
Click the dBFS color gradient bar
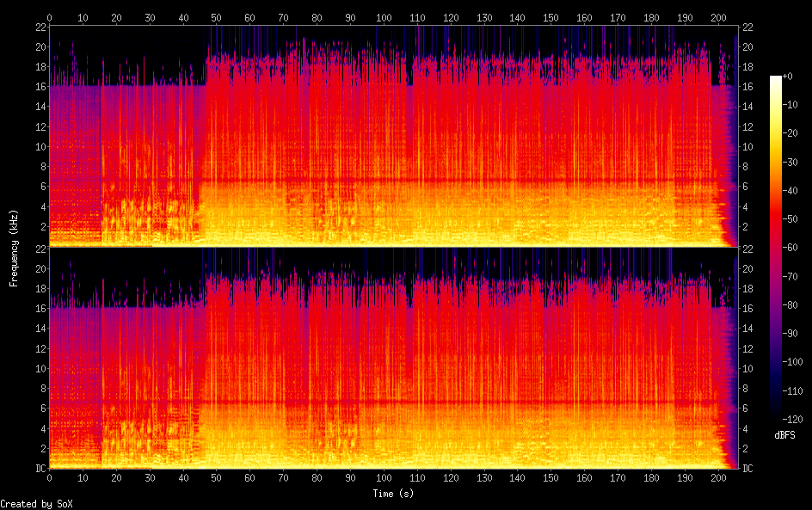click(775, 248)
